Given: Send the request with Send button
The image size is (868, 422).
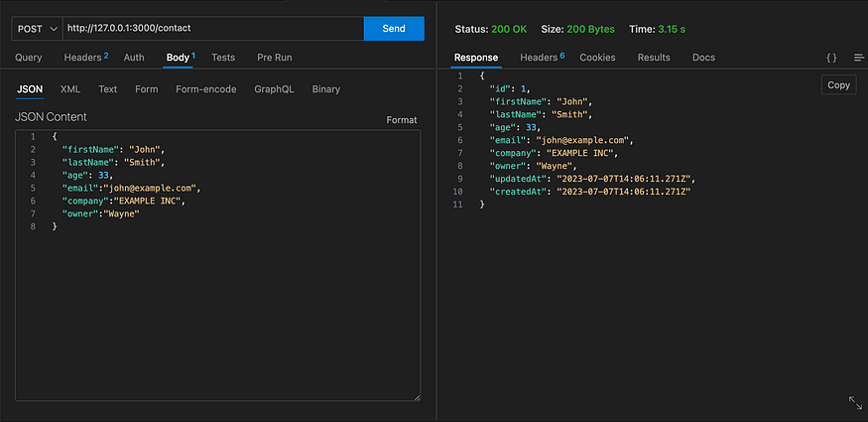Looking at the screenshot, I should [394, 28].
